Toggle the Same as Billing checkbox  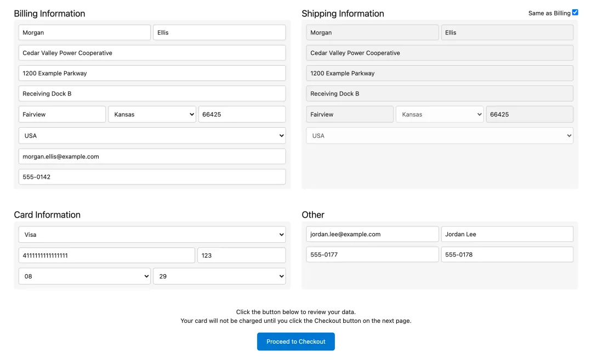tap(575, 13)
